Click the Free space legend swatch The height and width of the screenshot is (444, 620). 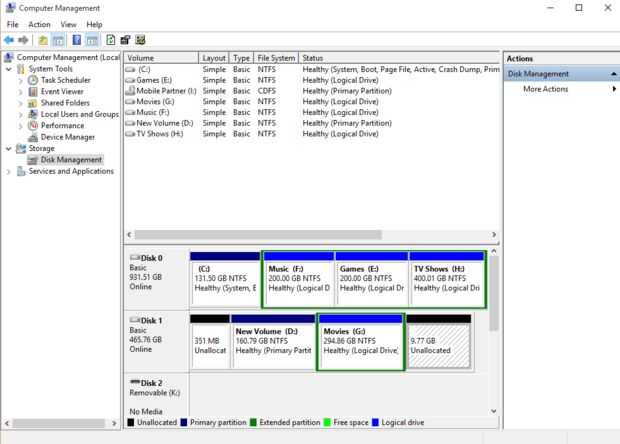[327, 422]
